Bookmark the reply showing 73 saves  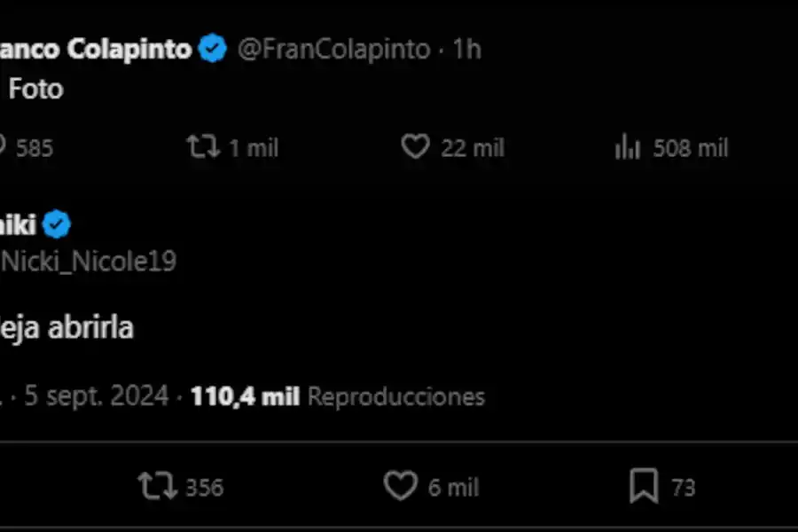click(x=645, y=486)
